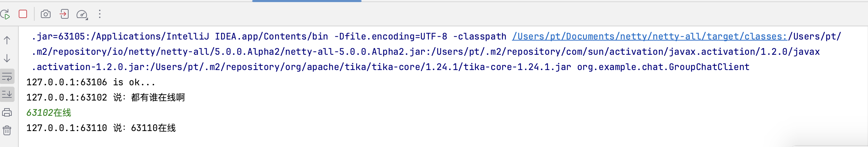The height and width of the screenshot is (147, 868).
Task: Click the '都有谁在线啊' chat message text
Action: coord(158,97)
